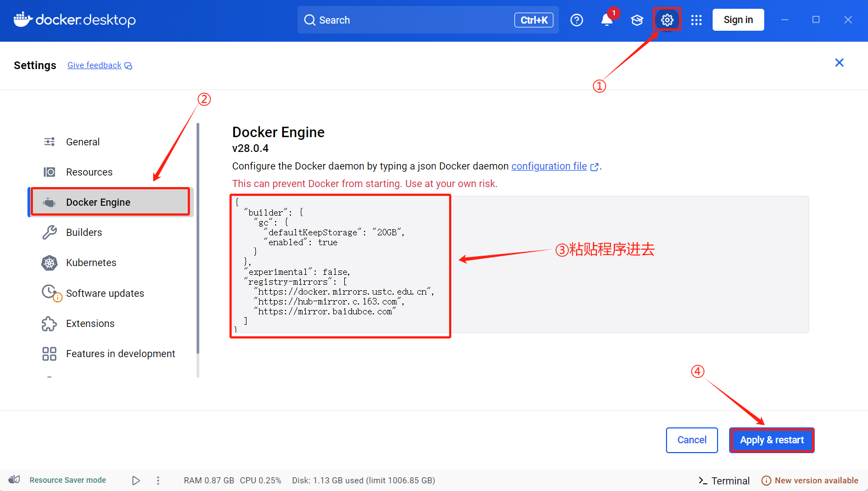Open Settings gear icon
This screenshot has height=491, width=868.
667,20
